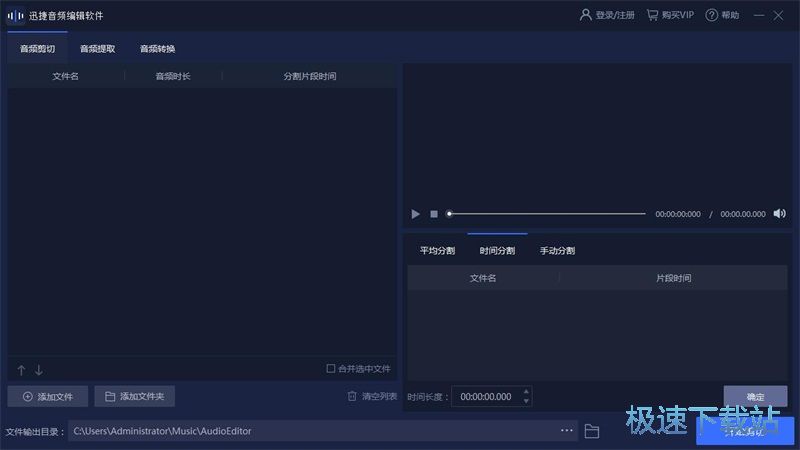
Task: Select the 平均分割 split mode tab
Action: click(x=437, y=250)
